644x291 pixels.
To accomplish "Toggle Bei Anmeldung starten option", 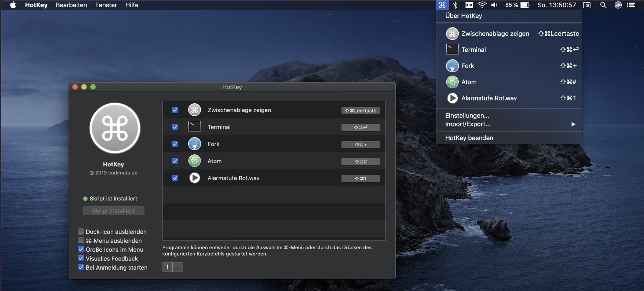I will click(x=81, y=268).
